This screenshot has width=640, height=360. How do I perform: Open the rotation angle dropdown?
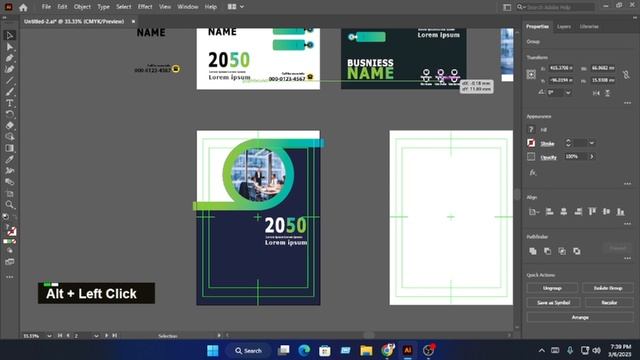click(x=568, y=93)
